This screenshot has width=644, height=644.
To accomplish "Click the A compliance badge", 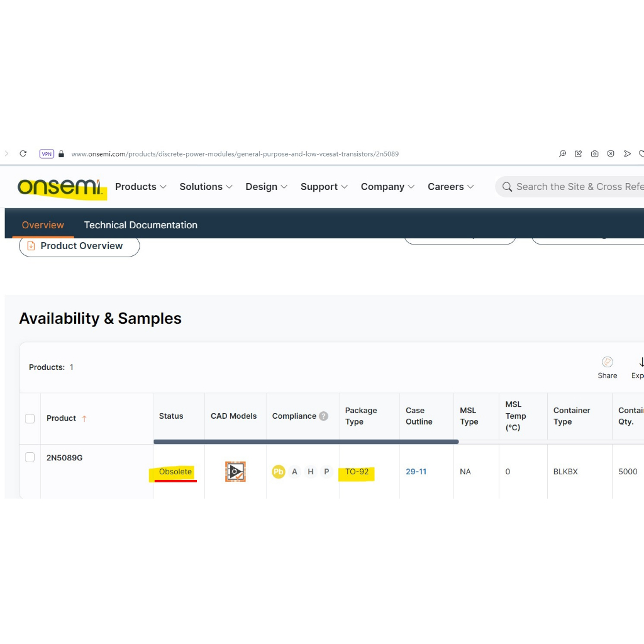I will pos(294,472).
